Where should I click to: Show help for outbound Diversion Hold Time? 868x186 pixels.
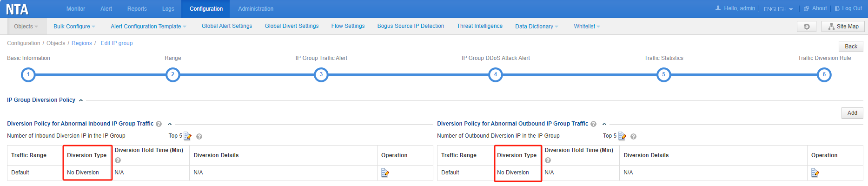click(x=548, y=160)
